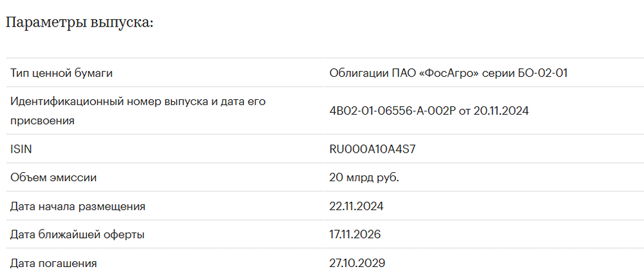The width and height of the screenshot is (644, 276).
Task: Click the series code БО-02-01
Action: [x=542, y=73]
